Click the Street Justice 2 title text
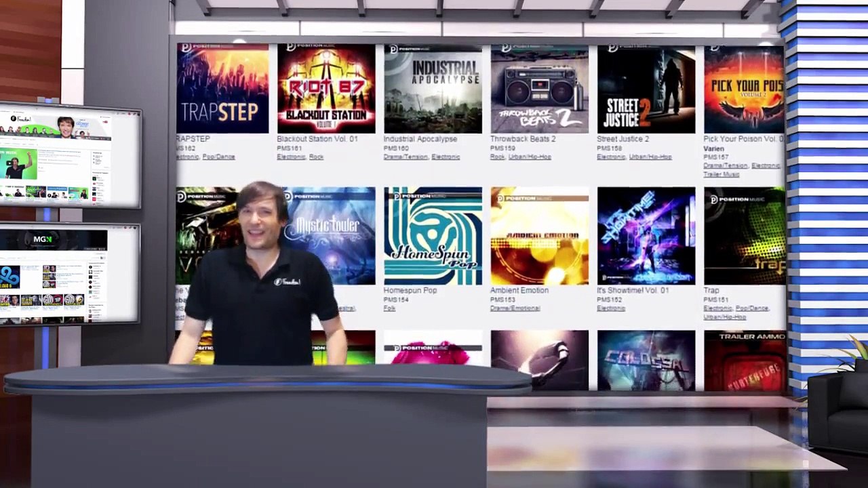Image resolution: width=868 pixels, height=488 pixels. (x=623, y=139)
